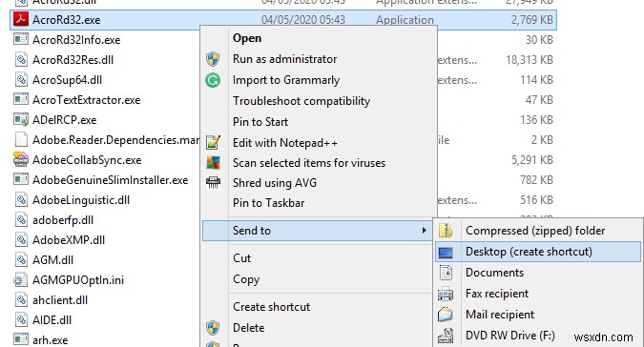Viewport: 644px width, 347px height.
Task: Select the AdobeCollabSync.exe file name
Action: click(x=87, y=160)
